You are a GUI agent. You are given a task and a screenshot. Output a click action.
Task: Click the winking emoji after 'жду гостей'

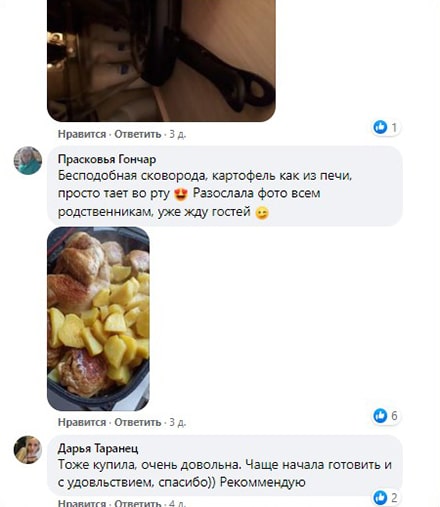(262, 213)
